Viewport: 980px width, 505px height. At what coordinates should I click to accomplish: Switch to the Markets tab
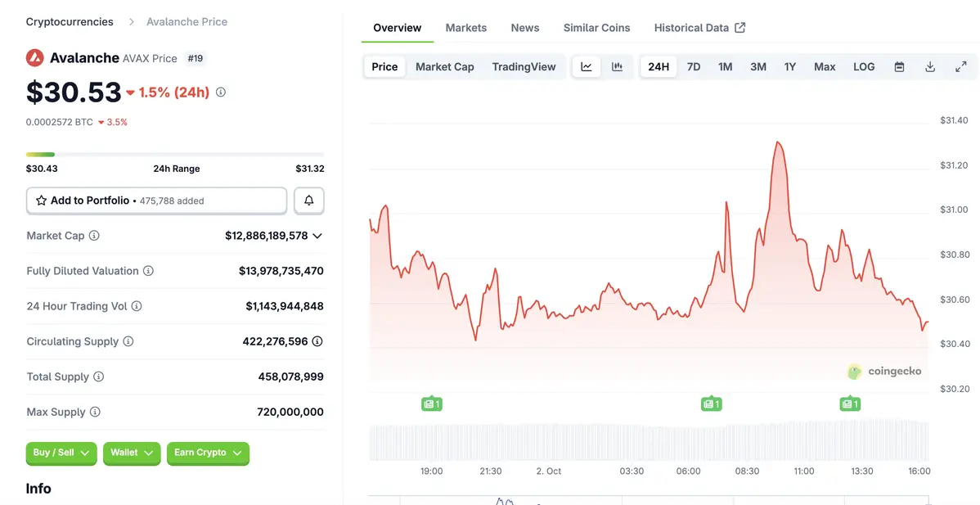point(465,27)
